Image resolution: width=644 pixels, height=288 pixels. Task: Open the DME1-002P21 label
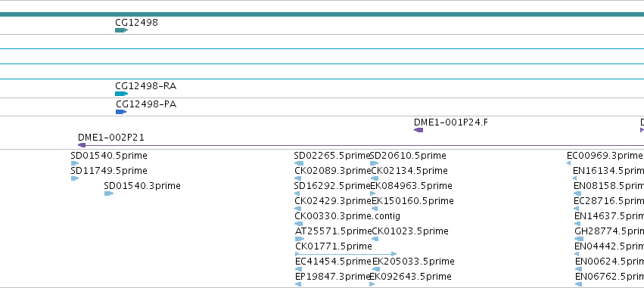pos(111,138)
